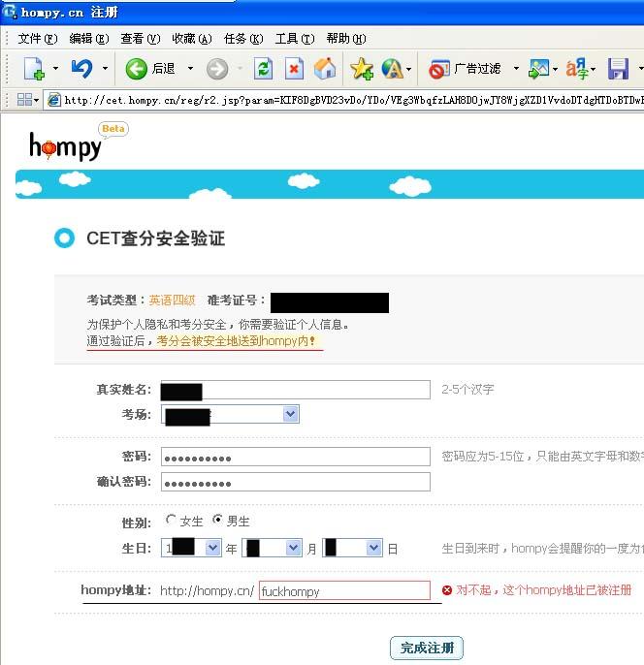Click the 完成注册 button
Screen dimensions: 644x665
coord(427,648)
